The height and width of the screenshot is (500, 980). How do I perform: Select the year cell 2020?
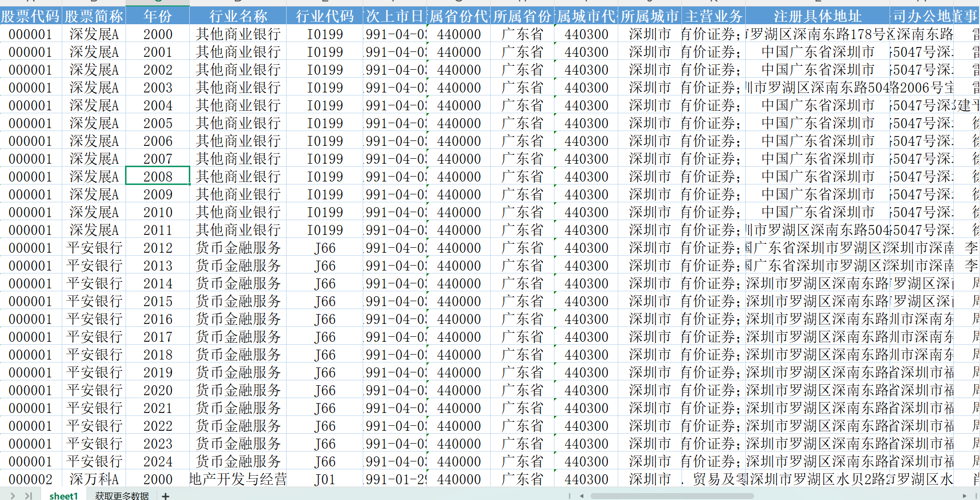tap(158, 390)
